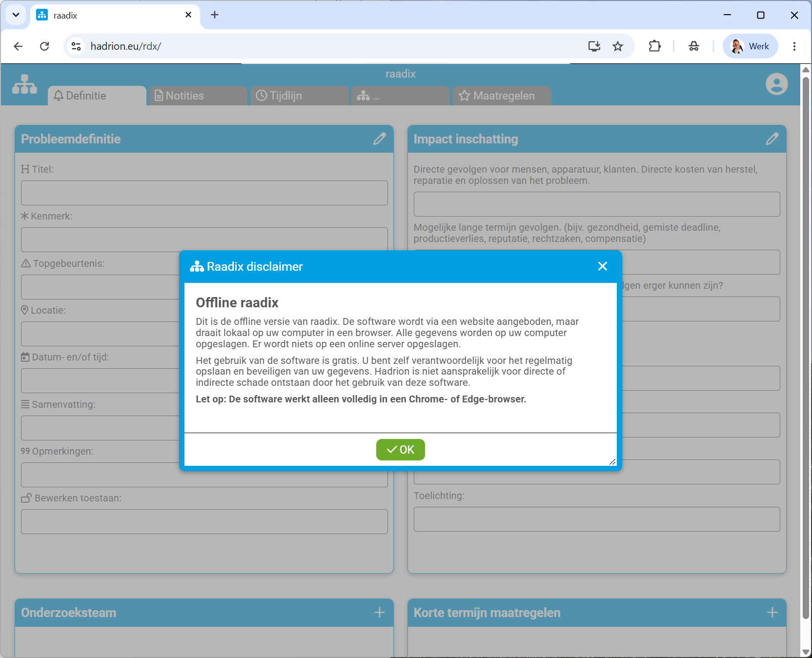Click the page vertical scrollbar down arrow
The width and height of the screenshot is (812, 658).
(806, 652)
